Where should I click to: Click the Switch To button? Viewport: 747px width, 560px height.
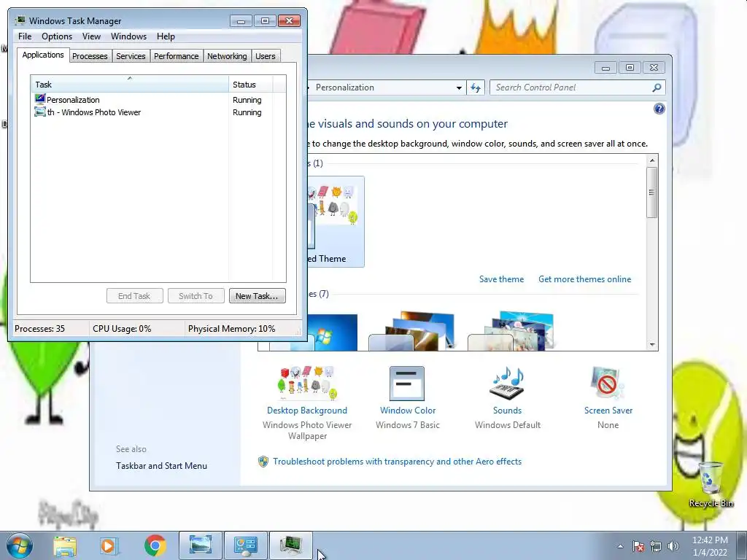(x=196, y=296)
